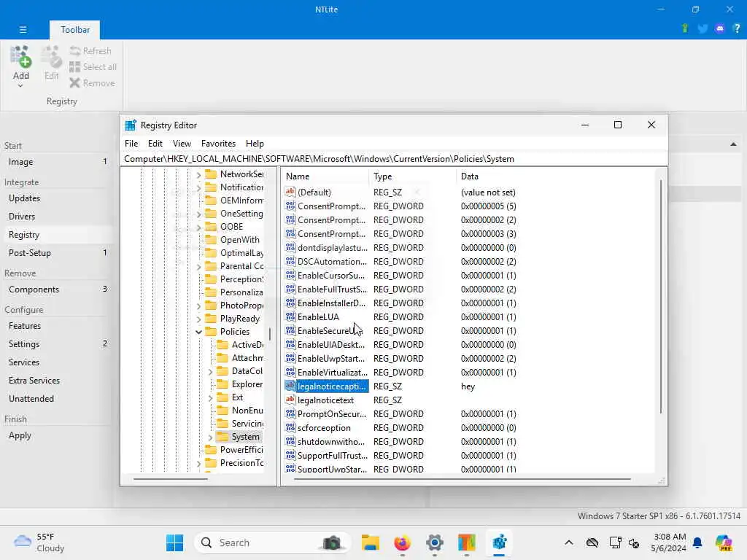Click the Type column header
This screenshot has height=560, width=747.
(x=413, y=176)
